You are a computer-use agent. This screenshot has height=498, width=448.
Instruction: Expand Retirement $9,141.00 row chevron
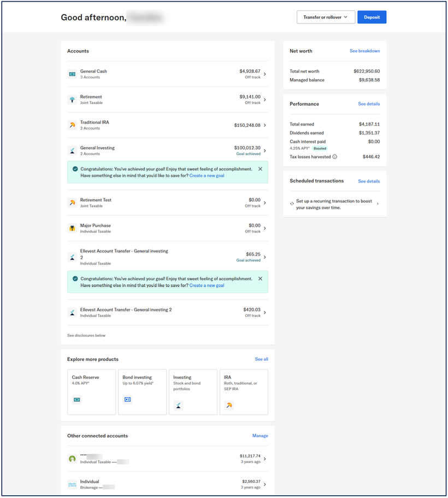coord(265,99)
